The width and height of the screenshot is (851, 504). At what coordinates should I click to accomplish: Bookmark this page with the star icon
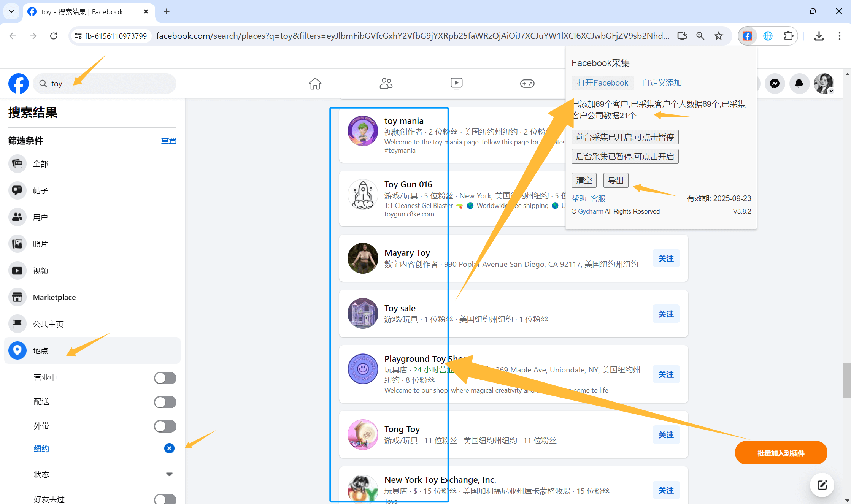tap(718, 36)
